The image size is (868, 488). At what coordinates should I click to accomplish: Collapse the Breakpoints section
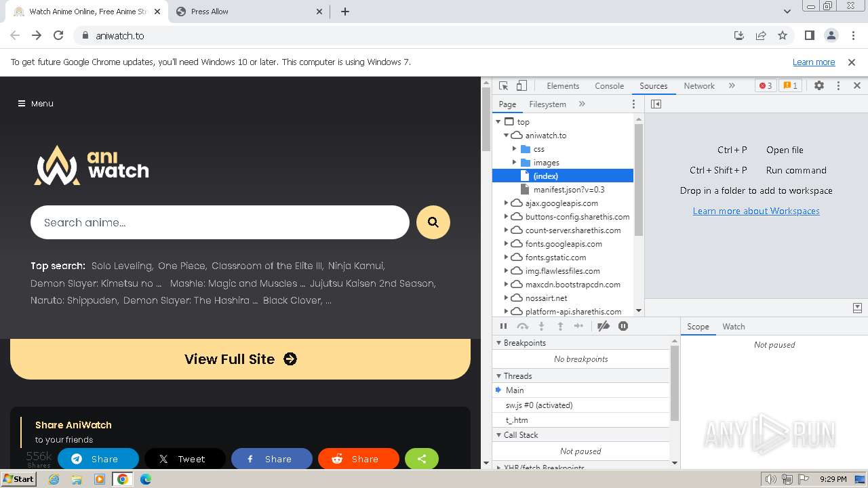point(499,343)
